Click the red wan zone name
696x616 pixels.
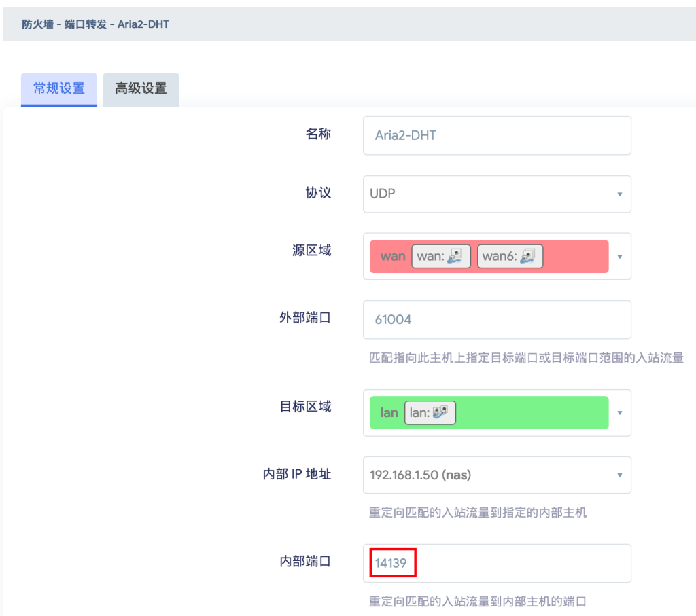393,256
